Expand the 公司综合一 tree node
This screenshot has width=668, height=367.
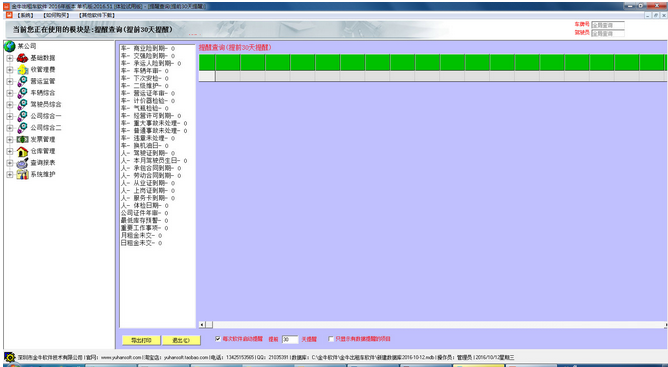[10, 116]
